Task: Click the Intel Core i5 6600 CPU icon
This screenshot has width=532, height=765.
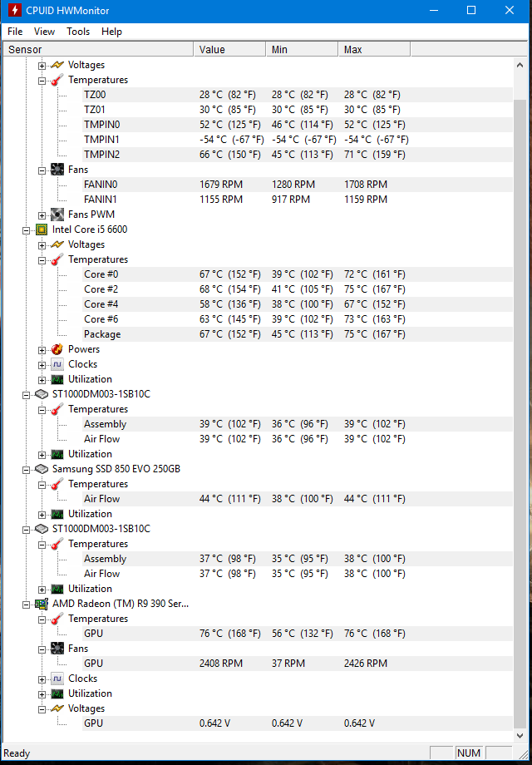Action: coord(42,229)
